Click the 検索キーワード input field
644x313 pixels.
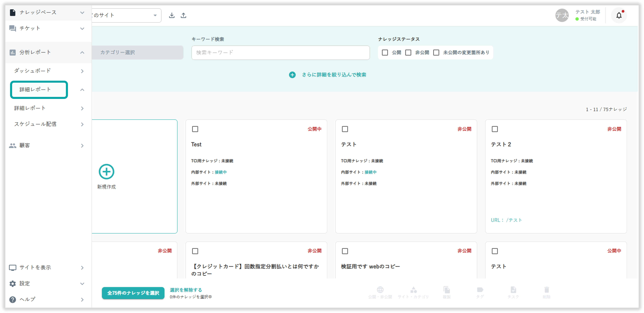pyautogui.click(x=280, y=52)
